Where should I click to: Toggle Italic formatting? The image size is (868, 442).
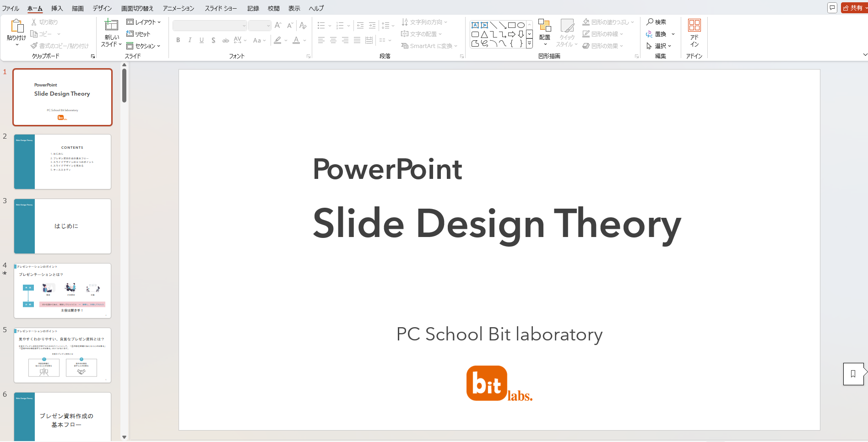(190, 40)
